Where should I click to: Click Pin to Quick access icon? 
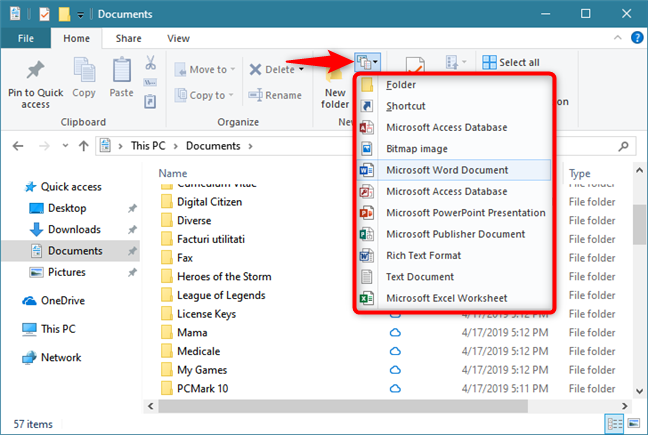[35, 70]
